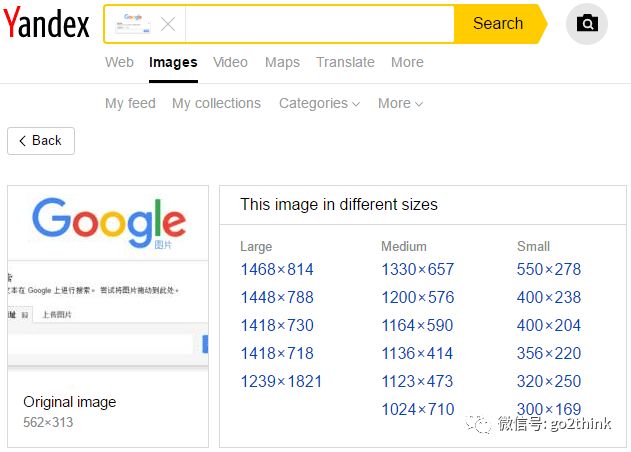Screen dimensions: 631x452
Task: Click the 562×313 original size text
Action: click(x=48, y=422)
